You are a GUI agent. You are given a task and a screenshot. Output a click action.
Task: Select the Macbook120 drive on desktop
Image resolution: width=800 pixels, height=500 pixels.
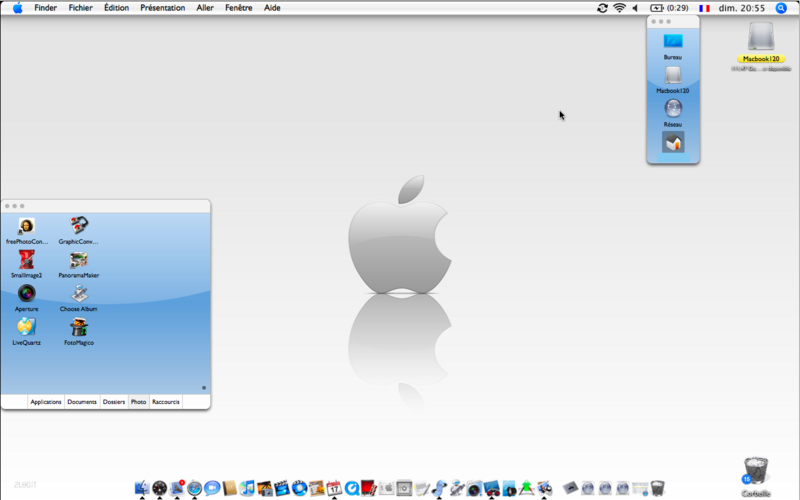click(761, 42)
